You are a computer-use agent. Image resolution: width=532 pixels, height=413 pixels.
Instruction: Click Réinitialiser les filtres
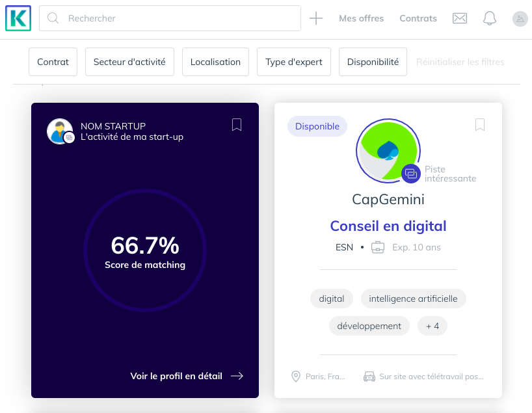click(x=460, y=62)
